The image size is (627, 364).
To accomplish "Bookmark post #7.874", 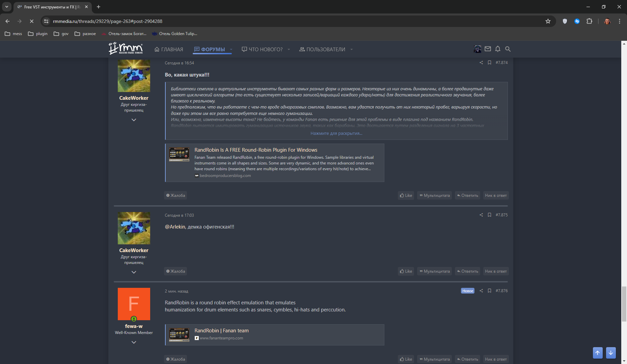I will (489, 62).
